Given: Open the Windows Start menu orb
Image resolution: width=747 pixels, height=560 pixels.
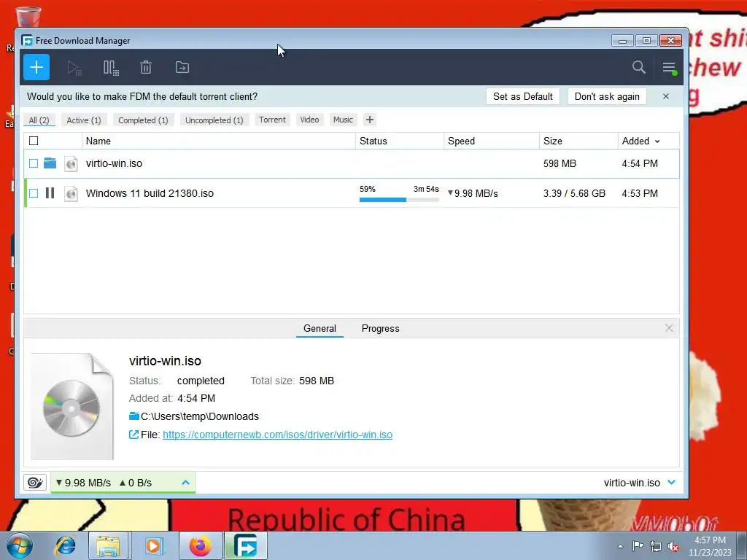Looking at the screenshot, I should pos(20,545).
